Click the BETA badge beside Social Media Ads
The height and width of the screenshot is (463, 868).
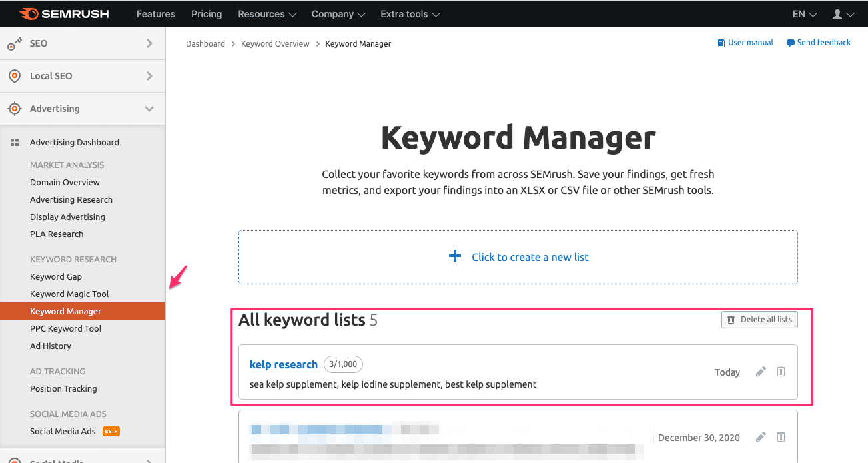[111, 431]
